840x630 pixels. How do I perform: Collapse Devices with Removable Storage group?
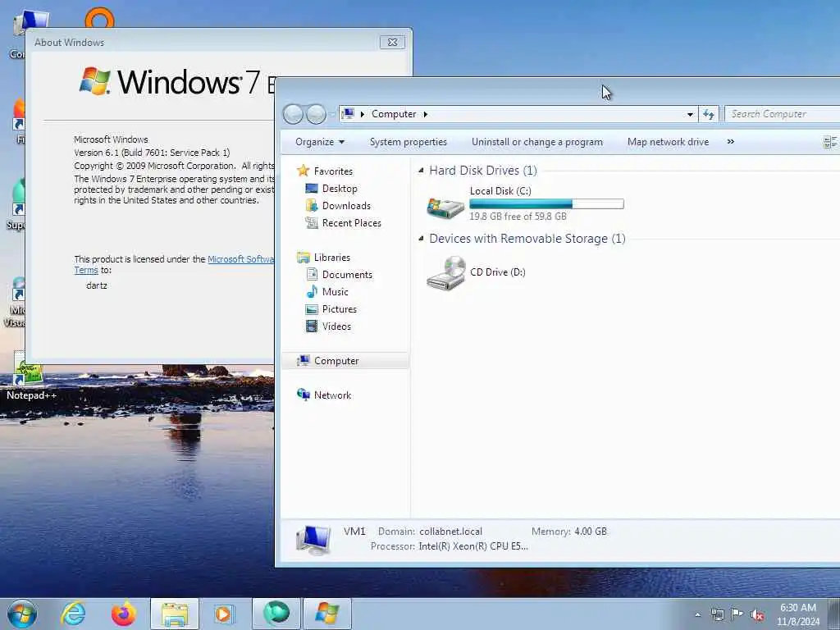(421, 239)
